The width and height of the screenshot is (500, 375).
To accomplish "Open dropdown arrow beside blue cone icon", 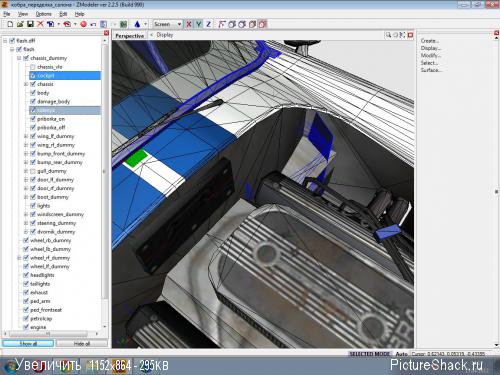I will pyautogui.click(x=145, y=24).
